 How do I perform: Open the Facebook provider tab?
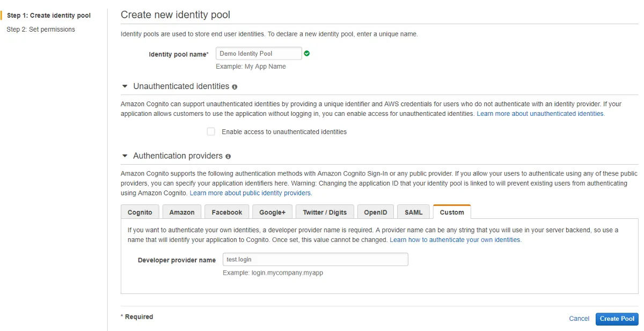tap(226, 212)
